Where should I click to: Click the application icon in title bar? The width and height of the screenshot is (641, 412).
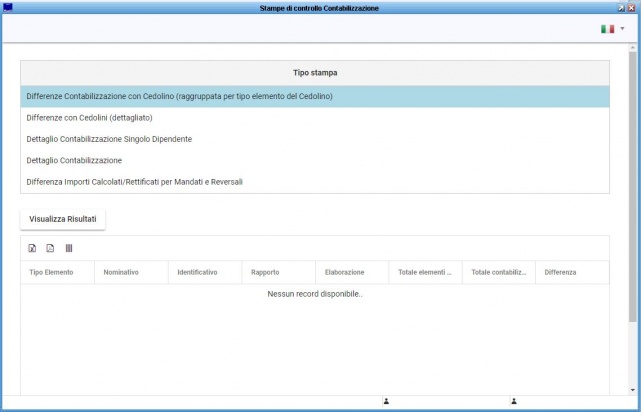tap(7, 7)
